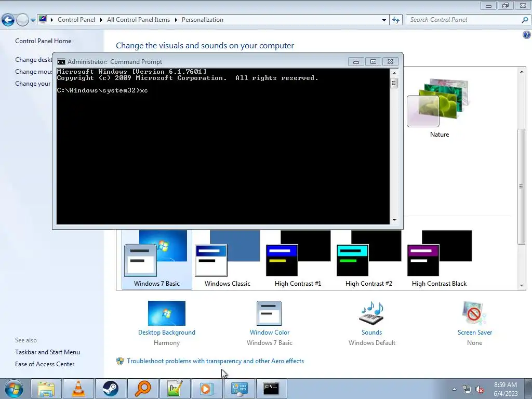
Task: Click Personalization in the breadcrumb
Action: pyautogui.click(x=203, y=20)
